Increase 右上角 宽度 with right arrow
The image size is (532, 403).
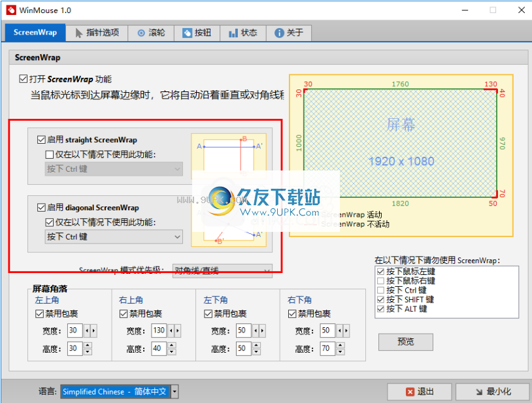[x=178, y=330]
